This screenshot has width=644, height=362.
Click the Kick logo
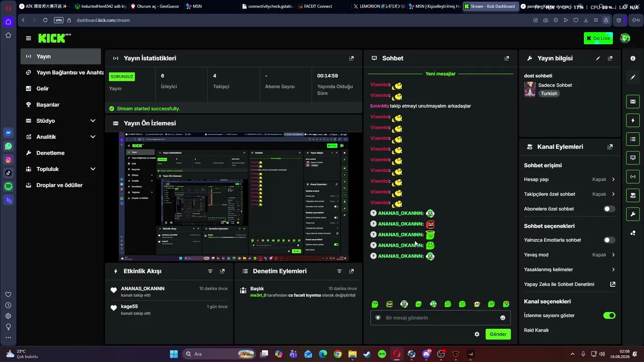click(54, 38)
